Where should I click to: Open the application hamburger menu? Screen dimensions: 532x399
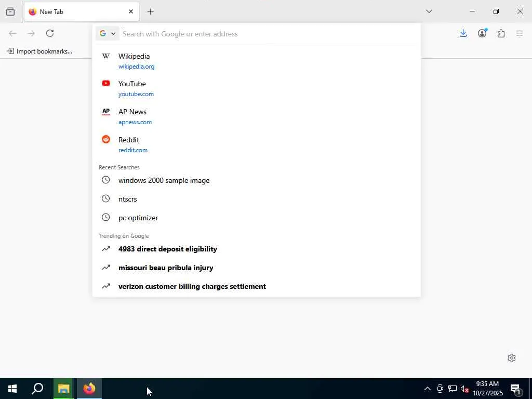tap(520, 33)
